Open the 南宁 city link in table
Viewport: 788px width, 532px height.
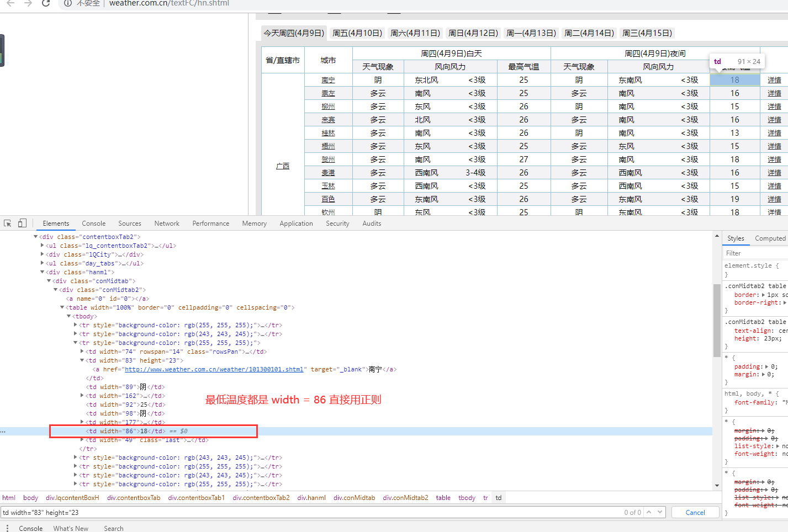coord(328,80)
